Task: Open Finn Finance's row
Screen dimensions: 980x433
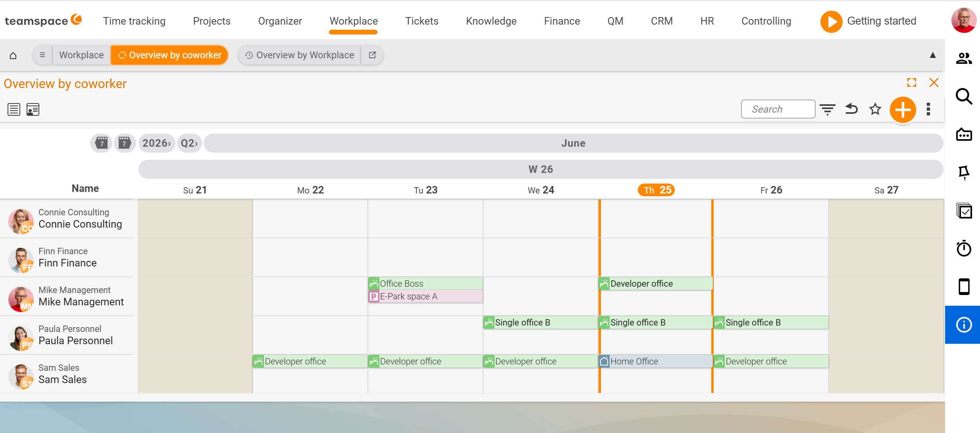Action: tap(67, 258)
